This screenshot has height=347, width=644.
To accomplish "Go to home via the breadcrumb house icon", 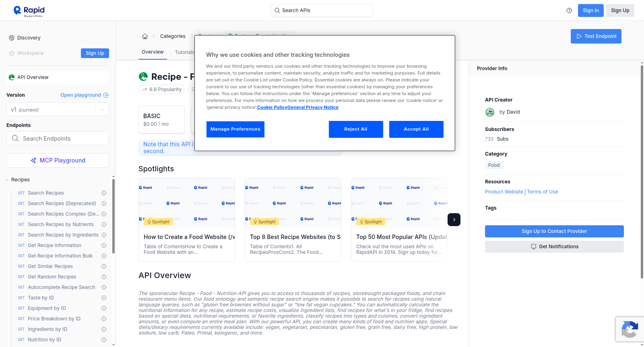I will point(145,36).
